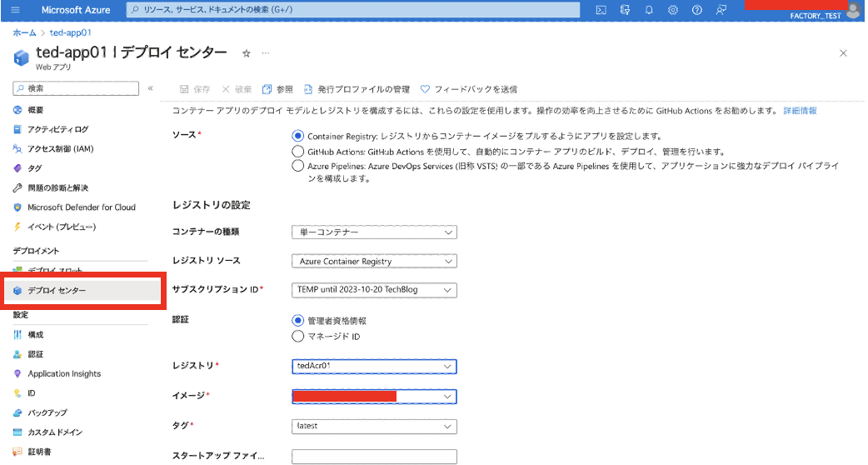The height and width of the screenshot is (465, 868).
Task: Open the コンテナーの種類 dropdown
Action: [x=374, y=232]
